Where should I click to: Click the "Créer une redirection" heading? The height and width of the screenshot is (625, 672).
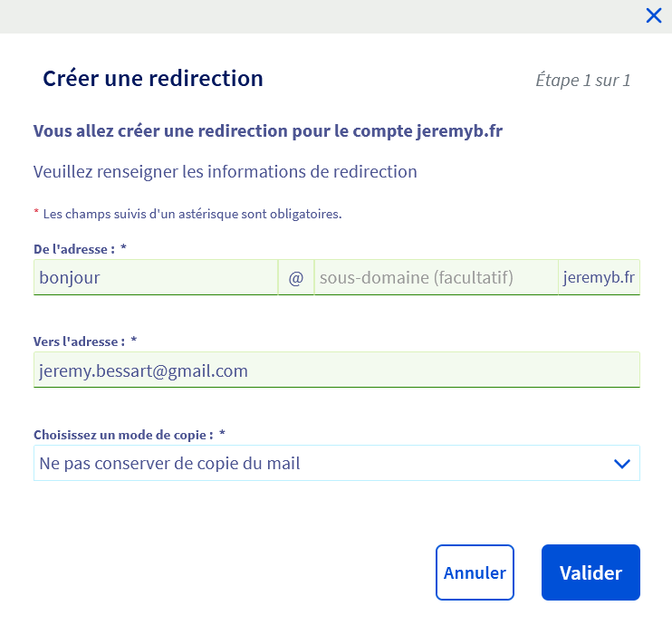153,79
